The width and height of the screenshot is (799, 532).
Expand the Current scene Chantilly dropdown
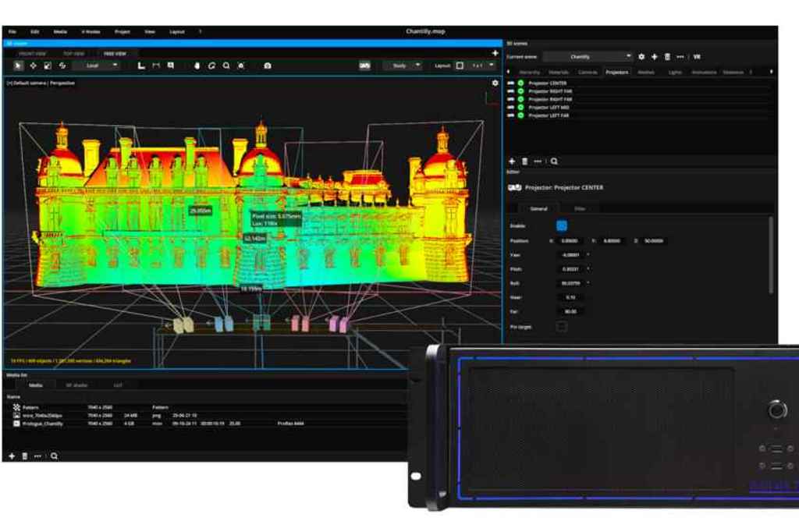(x=588, y=57)
